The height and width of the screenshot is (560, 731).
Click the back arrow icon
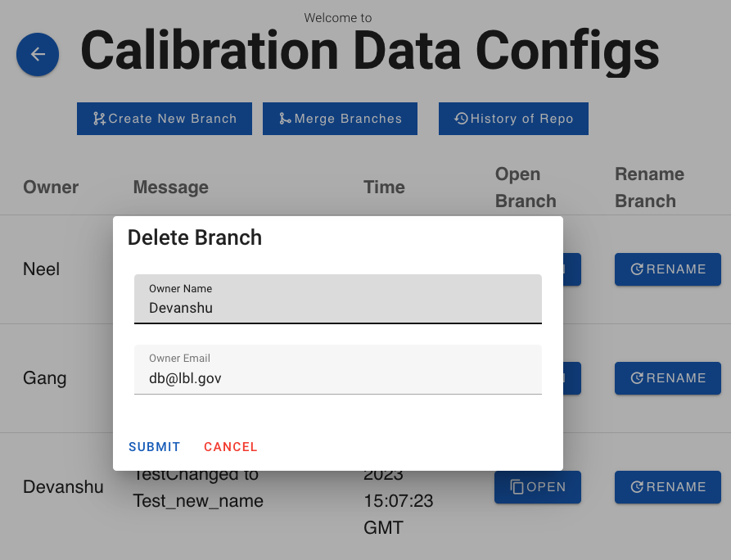[x=38, y=55]
